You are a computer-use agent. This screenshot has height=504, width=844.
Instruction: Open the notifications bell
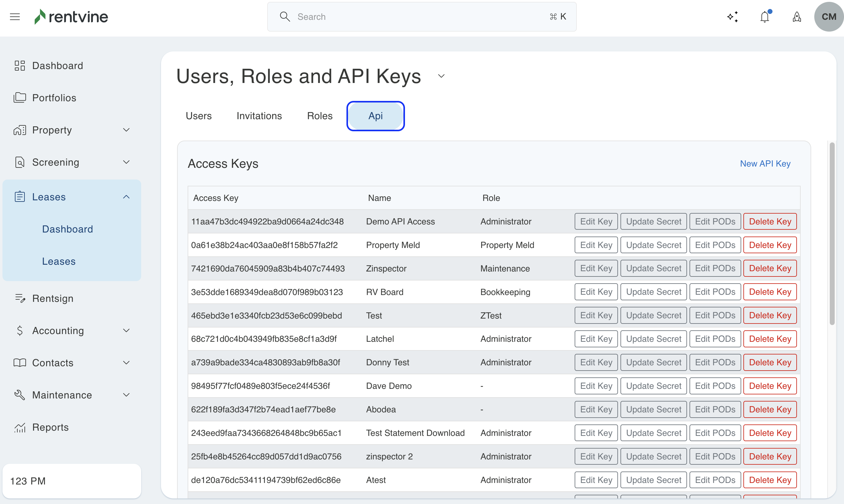point(764,17)
